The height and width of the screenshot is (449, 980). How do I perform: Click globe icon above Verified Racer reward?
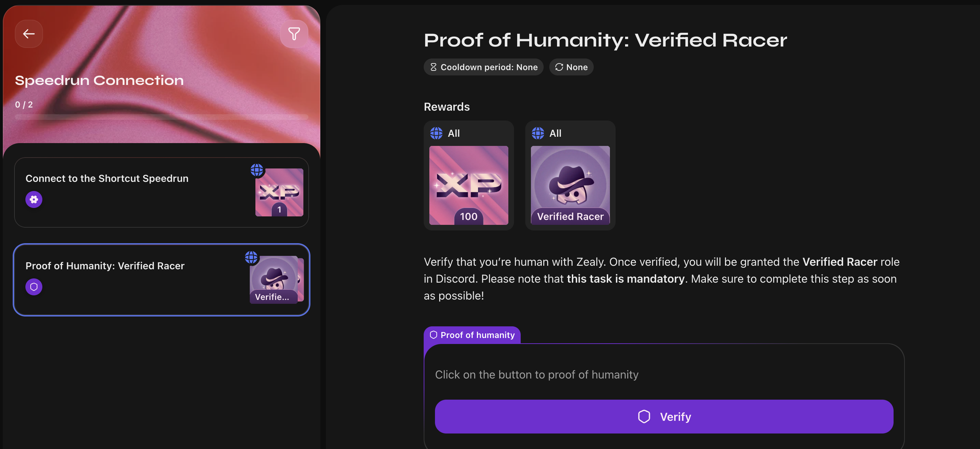pyautogui.click(x=538, y=133)
